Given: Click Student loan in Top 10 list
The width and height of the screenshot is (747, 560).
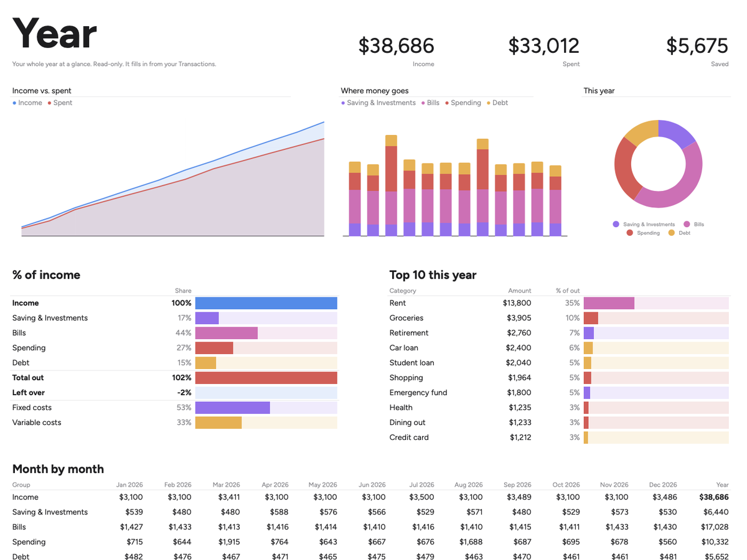Looking at the screenshot, I should tap(412, 363).
